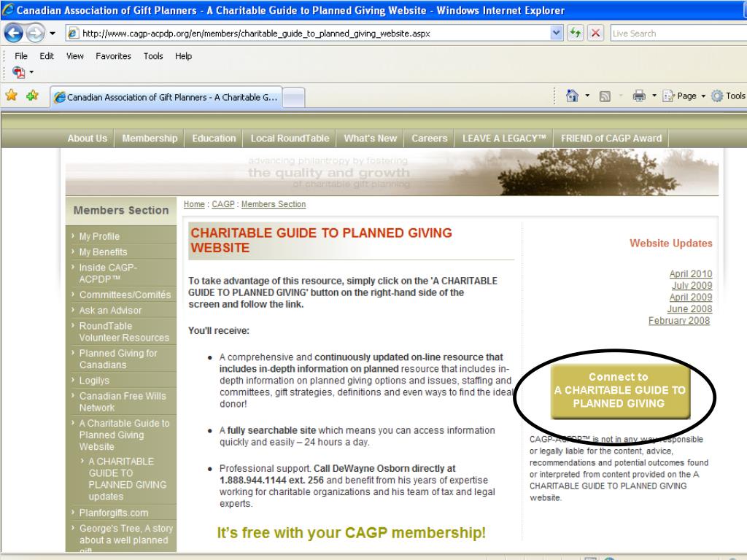Open Education in site navigation

(214, 139)
